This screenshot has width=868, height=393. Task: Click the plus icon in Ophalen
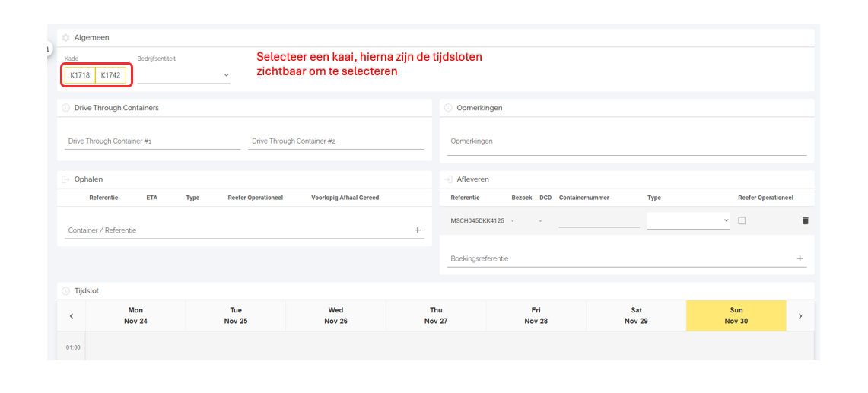417,230
